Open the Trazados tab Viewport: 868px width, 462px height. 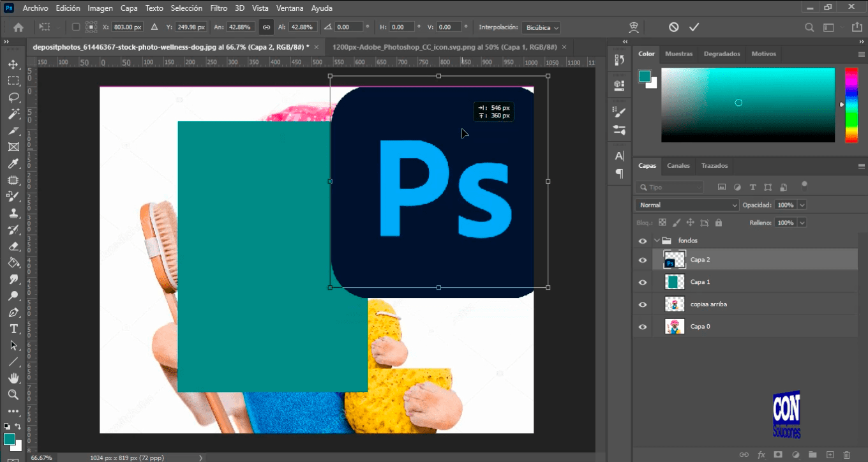(714, 166)
